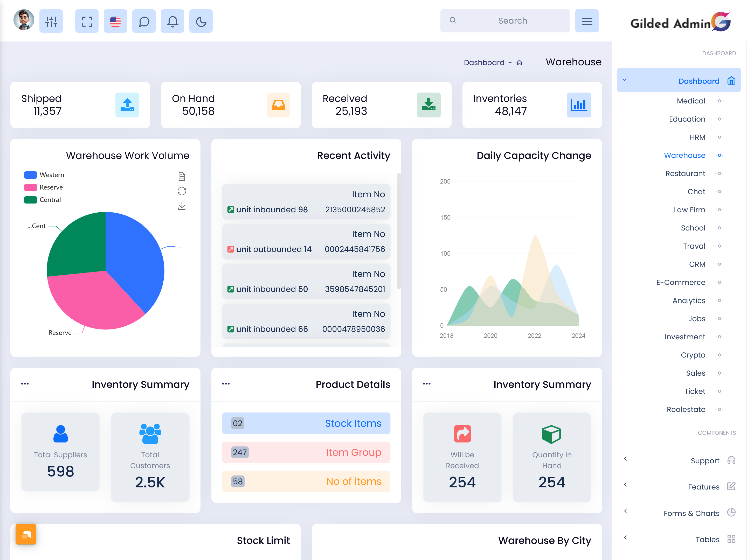747x560 pixels.
Task: Select unit inbounded 66 activity row
Action: [306, 321]
